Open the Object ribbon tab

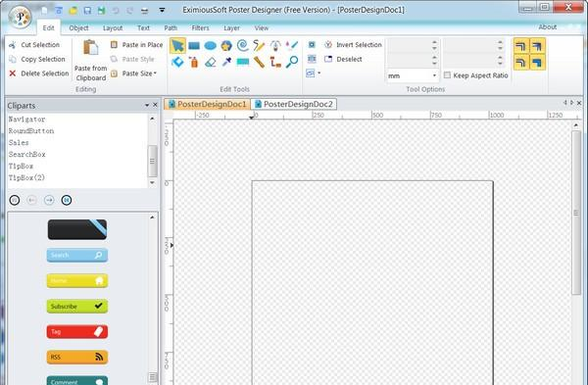[x=78, y=27]
